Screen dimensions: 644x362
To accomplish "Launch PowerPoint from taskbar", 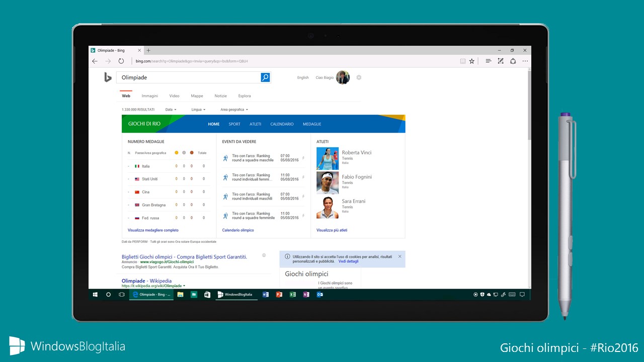I will point(279,295).
